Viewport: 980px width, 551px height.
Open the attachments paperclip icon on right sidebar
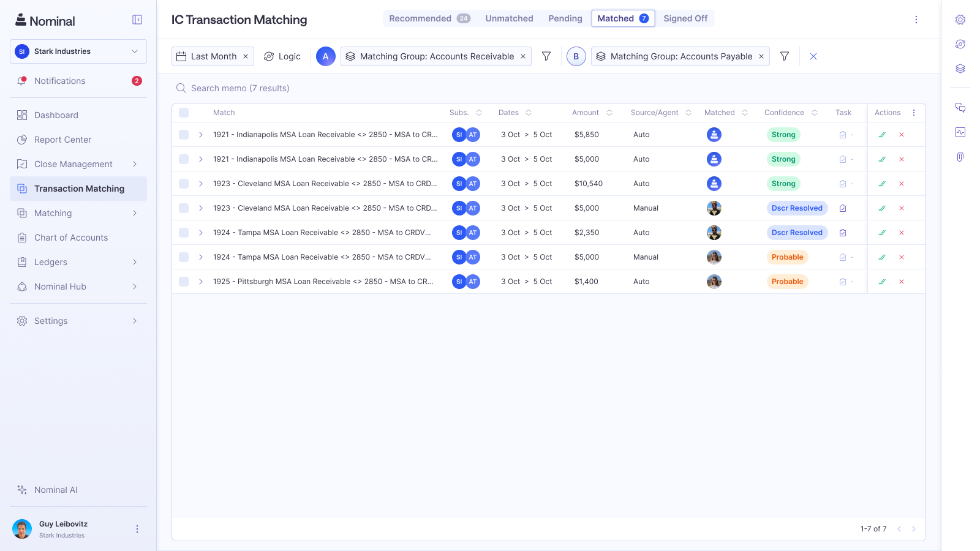point(960,156)
